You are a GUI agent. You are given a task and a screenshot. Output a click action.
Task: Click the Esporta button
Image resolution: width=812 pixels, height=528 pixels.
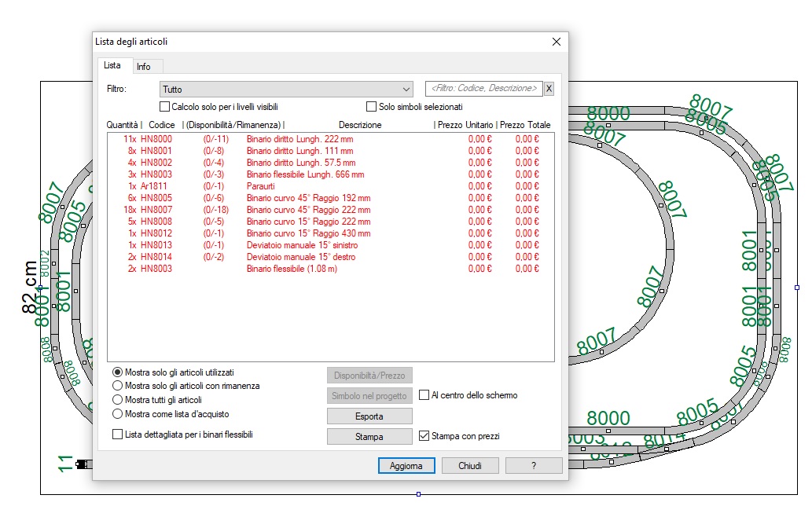coord(369,416)
